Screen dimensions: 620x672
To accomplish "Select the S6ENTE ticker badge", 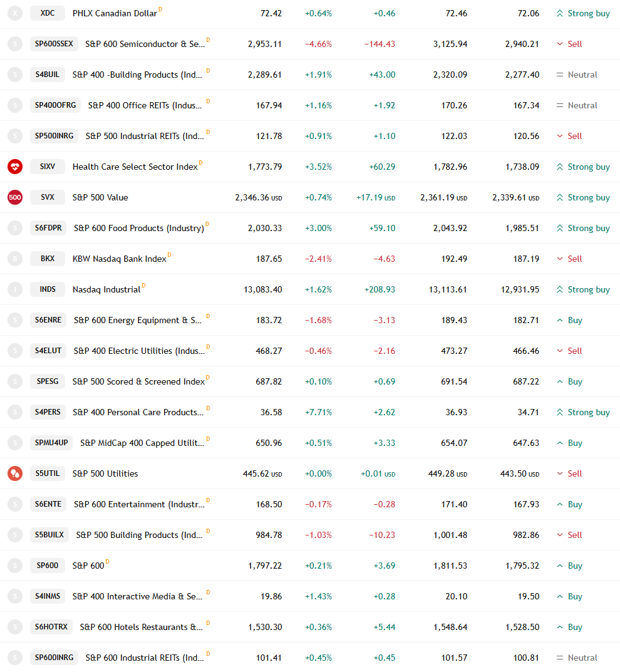I will (x=48, y=504).
